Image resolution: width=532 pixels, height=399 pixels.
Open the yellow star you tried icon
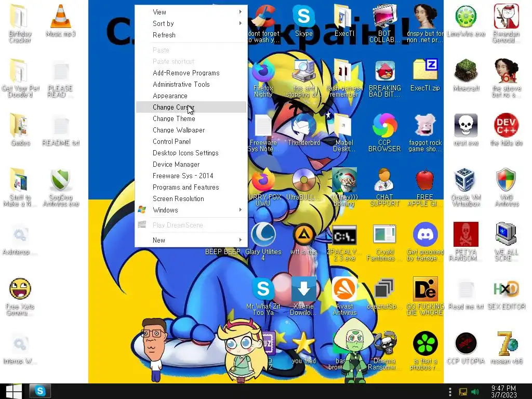click(x=303, y=343)
